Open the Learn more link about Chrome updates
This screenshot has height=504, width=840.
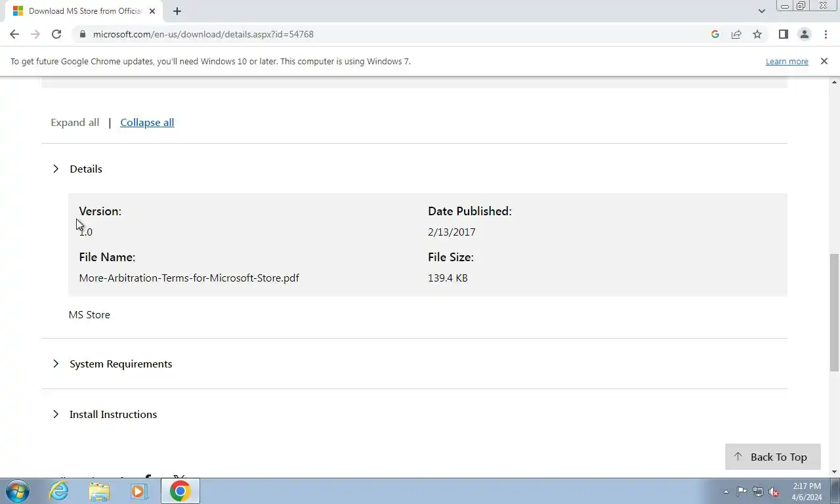[787, 61]
